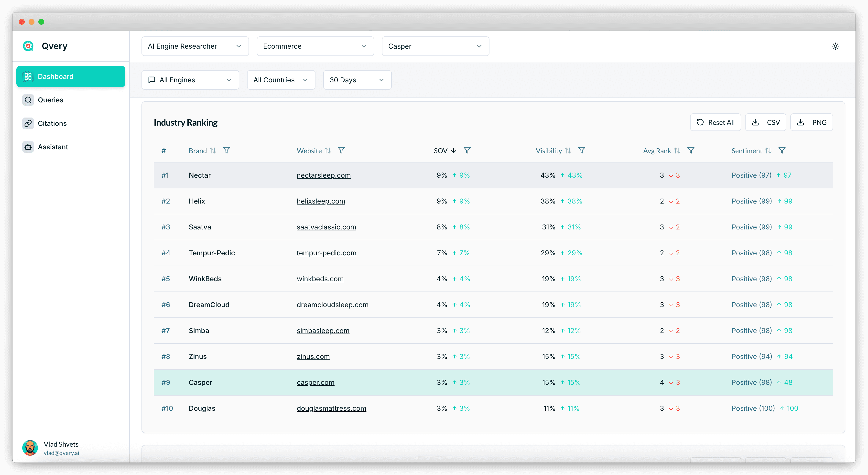Open the douglasmattress.com link

click(x=331, y=409)
